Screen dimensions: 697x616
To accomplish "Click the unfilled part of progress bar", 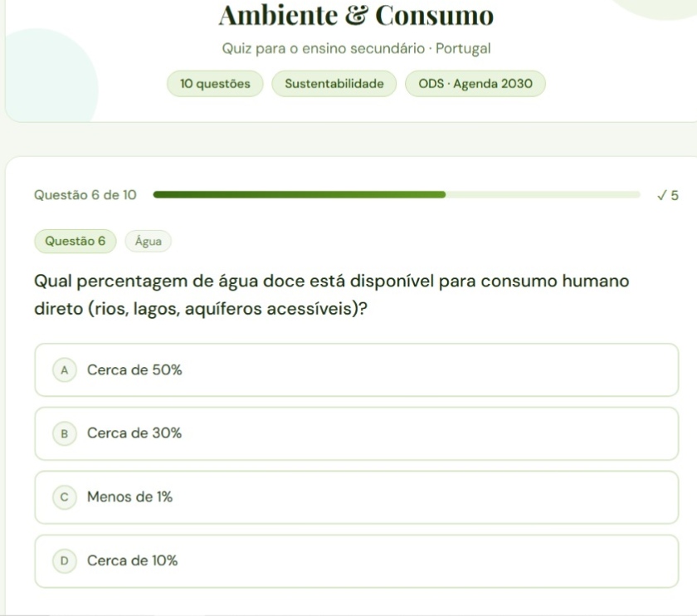I will (543, 195).
